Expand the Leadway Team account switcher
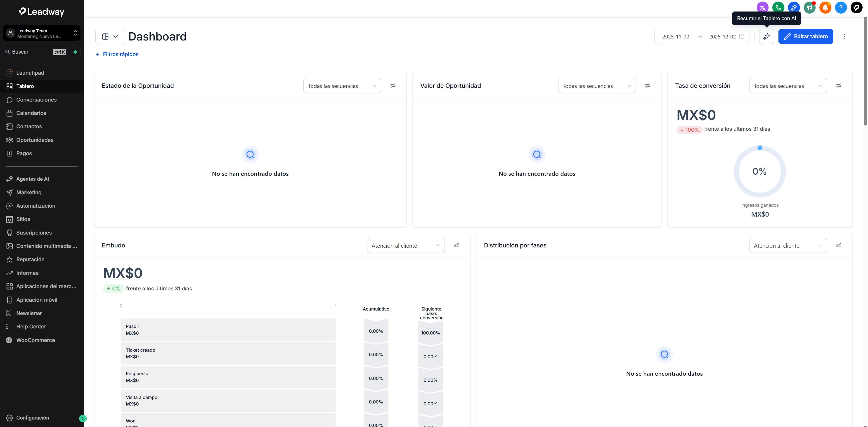 pyautogui.click(x=42, y=33)
